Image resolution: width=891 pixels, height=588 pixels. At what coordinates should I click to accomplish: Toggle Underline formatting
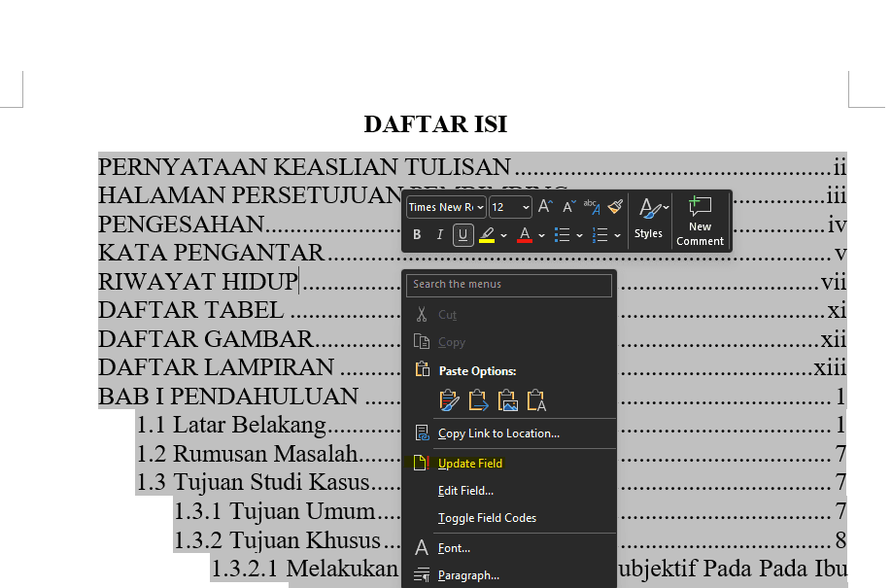[x=463, y=234]
